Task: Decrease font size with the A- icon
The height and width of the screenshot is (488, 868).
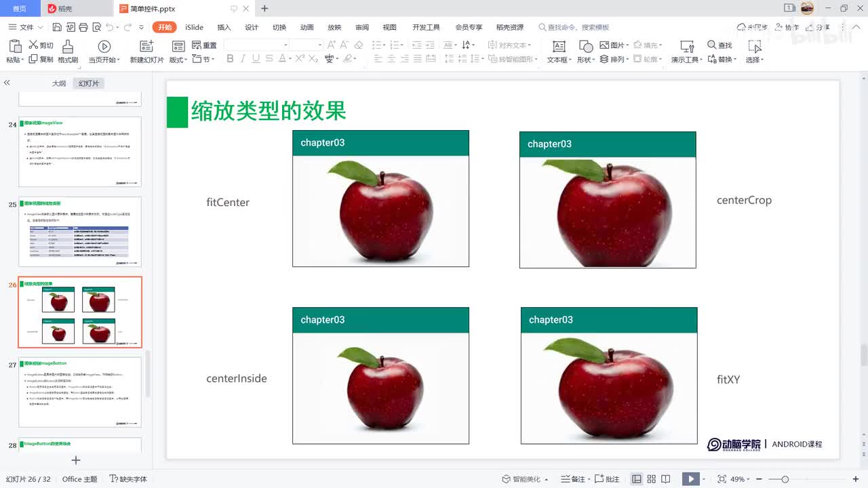Action: [344, 45]
